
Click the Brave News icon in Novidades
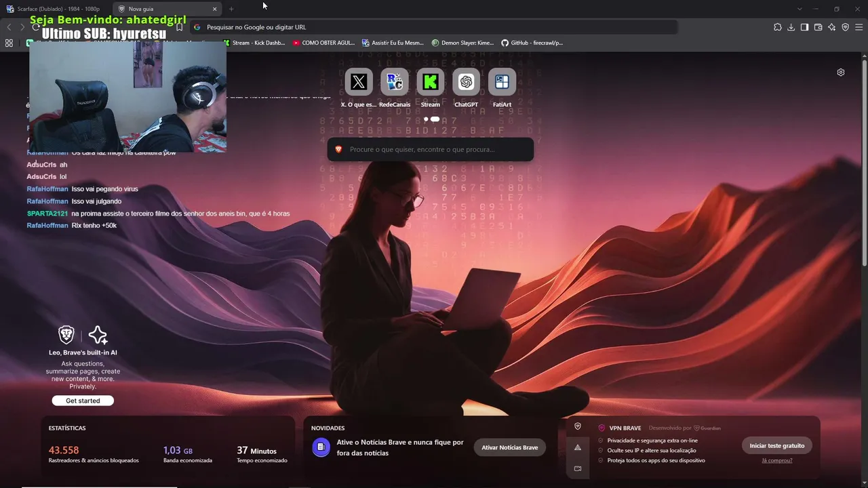321,447
